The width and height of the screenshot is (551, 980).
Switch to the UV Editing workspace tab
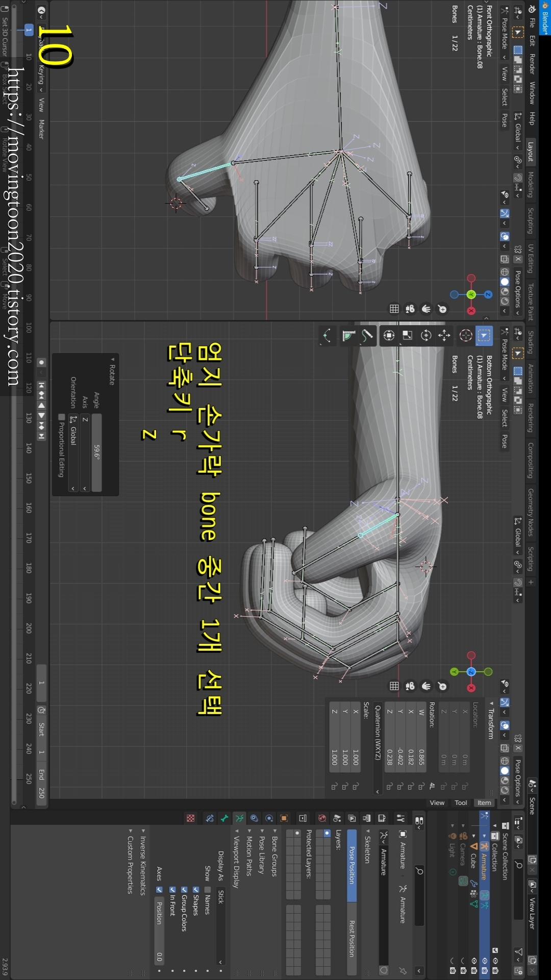[x=531, y=258]
